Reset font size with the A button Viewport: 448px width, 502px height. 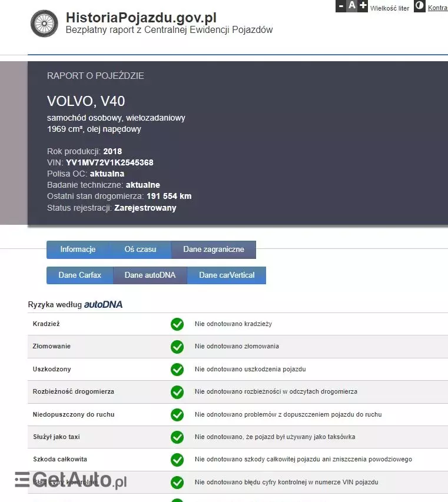(x=352, y=6)
